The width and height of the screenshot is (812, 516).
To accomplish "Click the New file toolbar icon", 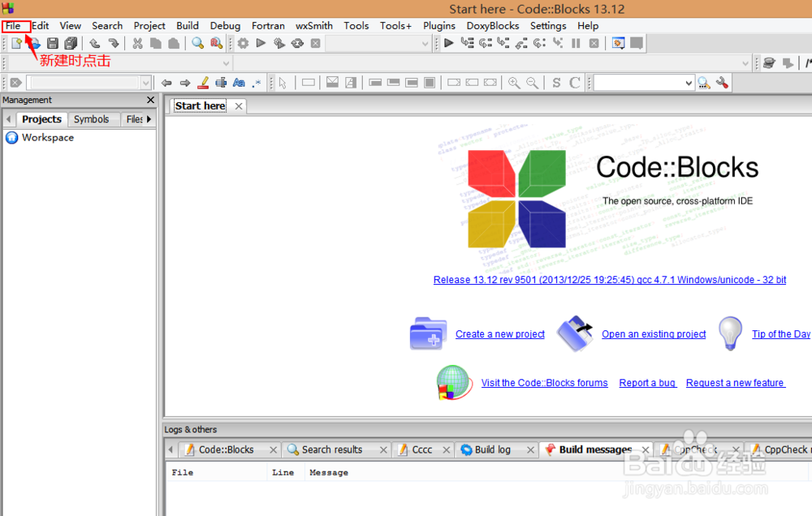I will 16,44.
